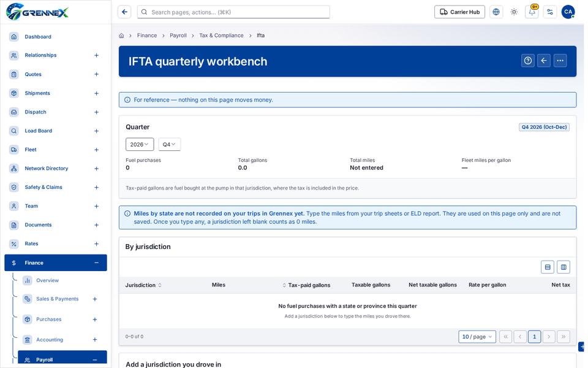Click the back arrow next to search
Image resolution: width=588 pixels, height=368 pixels.
(x=124, y=12)
